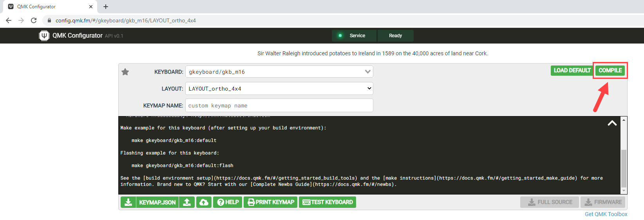This screenshot has width=644, height=220.
Task: Open a new browser tab with the plus icon
Action: (106, 7)
